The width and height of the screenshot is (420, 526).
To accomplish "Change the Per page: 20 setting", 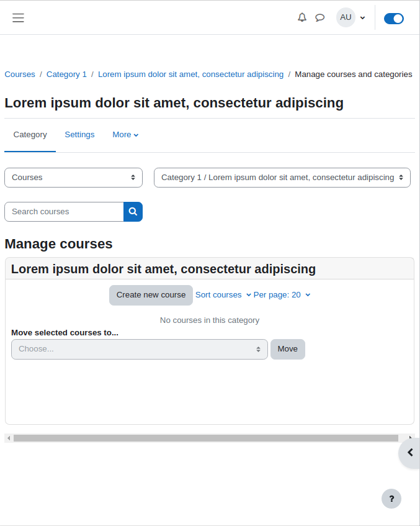I will [x=282, y=295].
